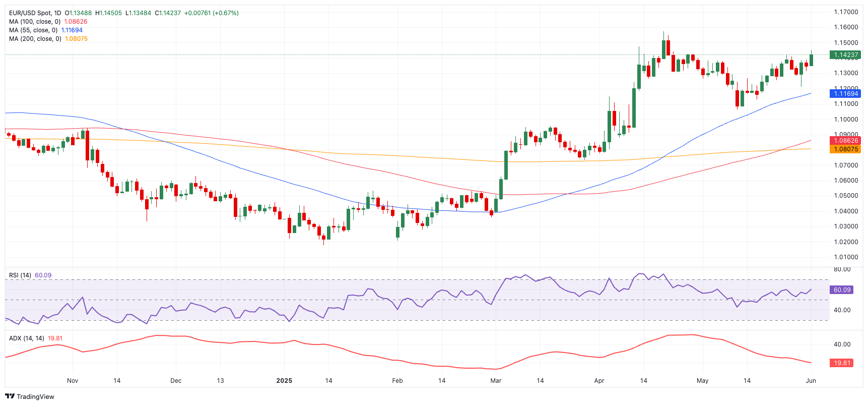Click the red ADX value tag 19.81

point(842,363)
